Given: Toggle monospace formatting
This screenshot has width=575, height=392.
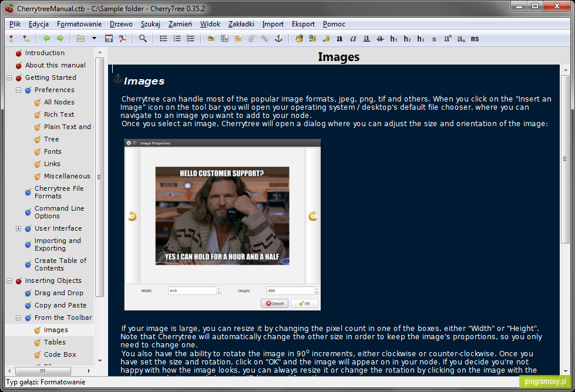Looking at the screenshot, I should pyautogui.click(x=475, y=39).
